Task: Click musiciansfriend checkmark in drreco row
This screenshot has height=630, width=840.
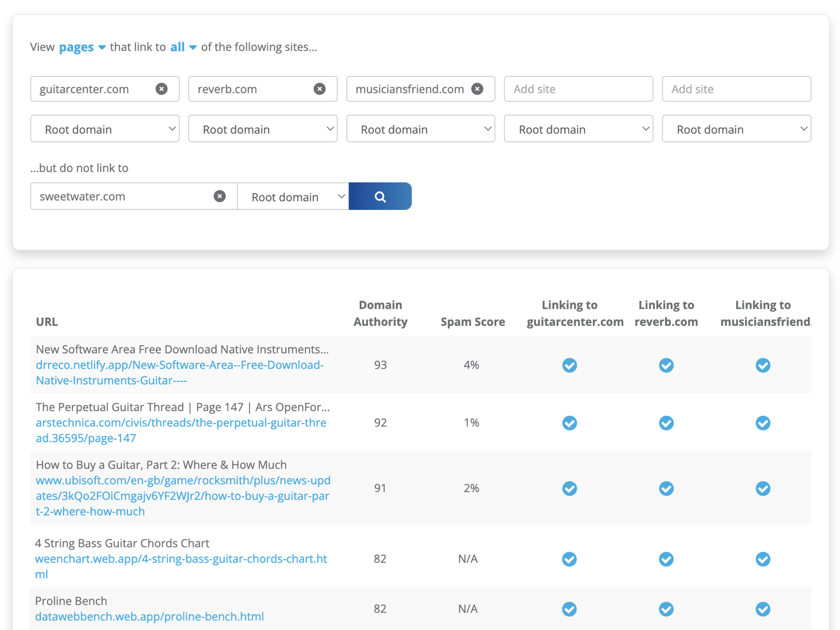Action: point(763,365)
